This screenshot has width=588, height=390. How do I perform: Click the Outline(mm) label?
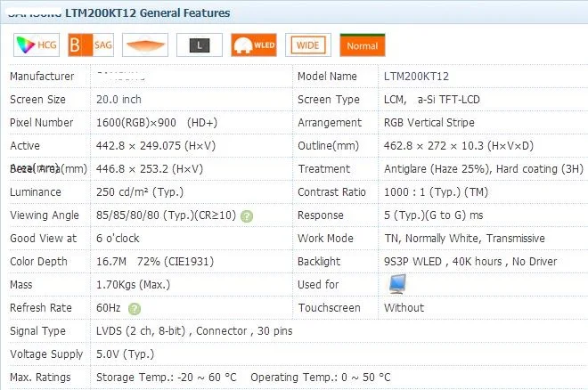[x=328, y=146]
